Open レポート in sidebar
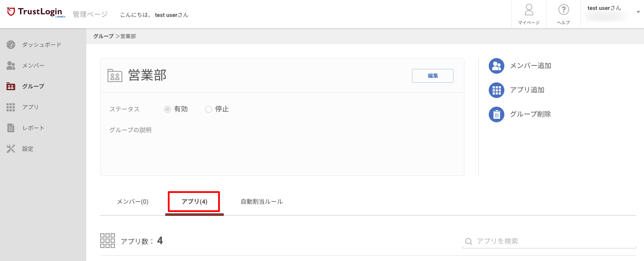Image resolution: width=644 pixels, height=261 pixels. pos(33,128)
